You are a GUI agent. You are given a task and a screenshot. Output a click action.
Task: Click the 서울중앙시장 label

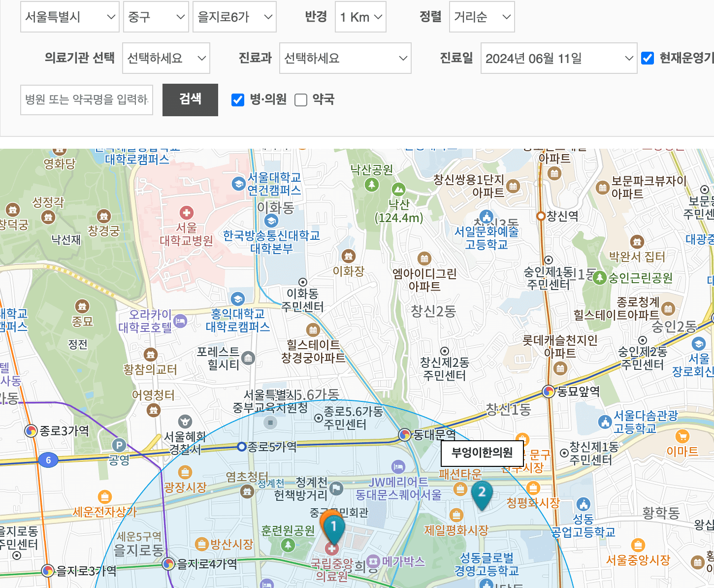(638, 560)
